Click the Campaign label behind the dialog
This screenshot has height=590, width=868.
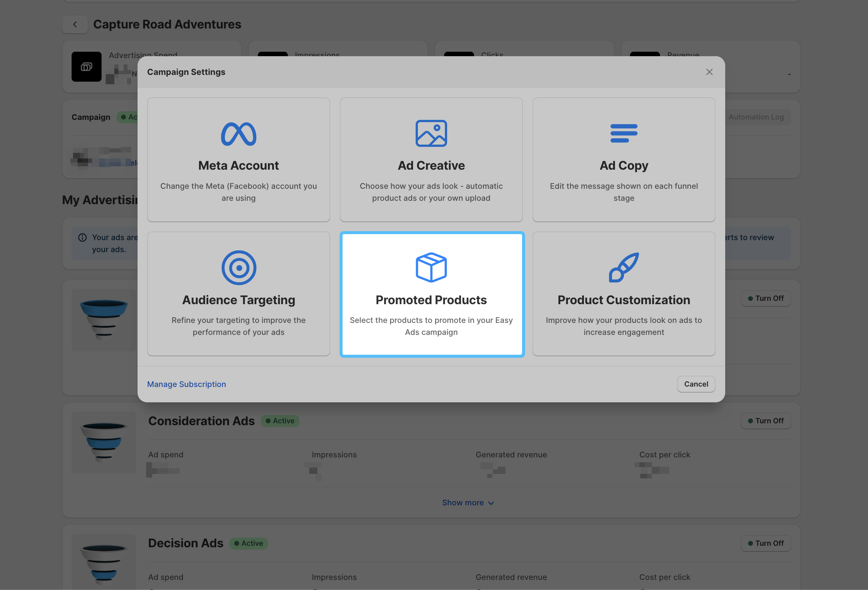click(x=91, y=117)
